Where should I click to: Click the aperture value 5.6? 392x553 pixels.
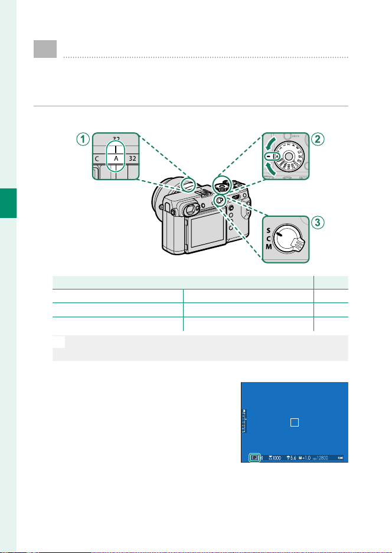point(293,458)
